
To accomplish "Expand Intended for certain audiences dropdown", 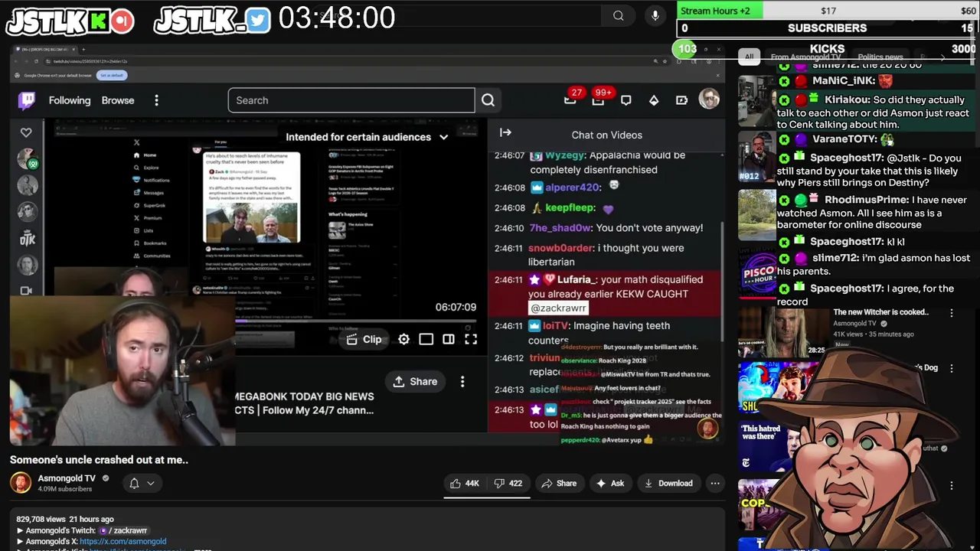I will (x=367, y=137).
